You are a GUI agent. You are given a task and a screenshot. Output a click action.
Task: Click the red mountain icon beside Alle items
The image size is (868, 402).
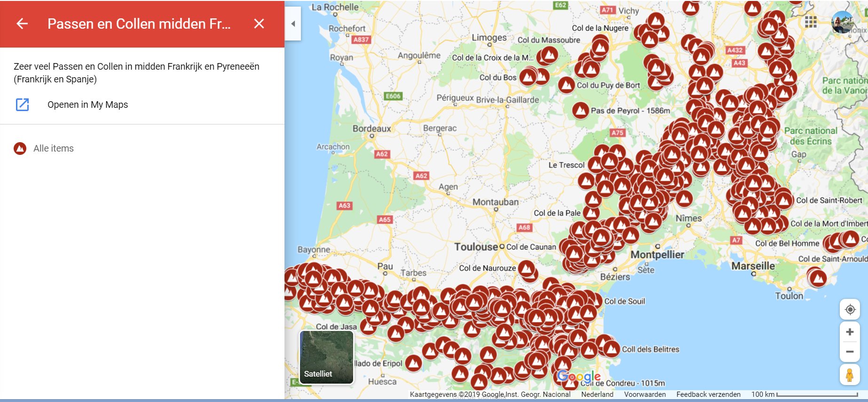click(x=20, y=148)
